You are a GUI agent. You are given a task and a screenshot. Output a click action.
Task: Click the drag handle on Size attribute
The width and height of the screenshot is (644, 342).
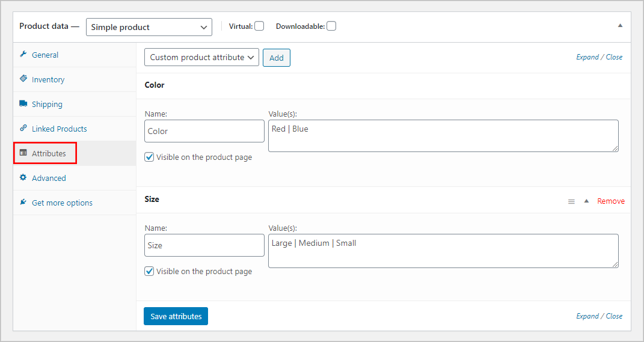pos(571,201)
